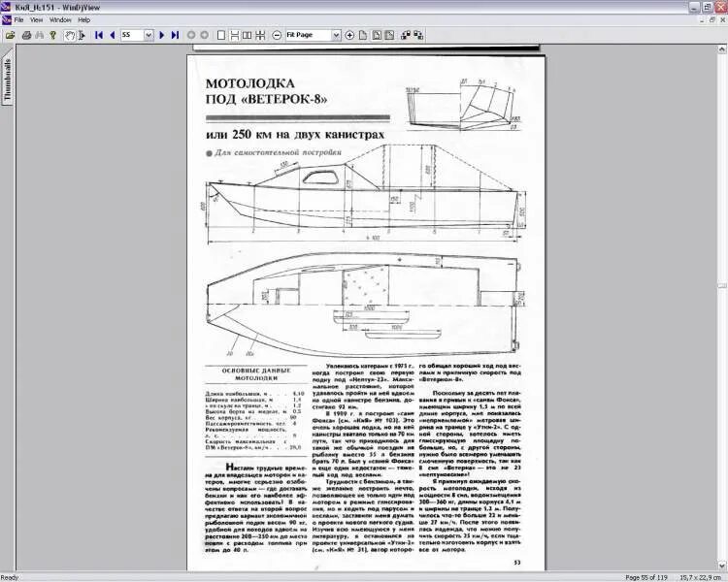Screen dimensions: 728x582
Task: Click the zoom out minus button
Action: (277, 35)
